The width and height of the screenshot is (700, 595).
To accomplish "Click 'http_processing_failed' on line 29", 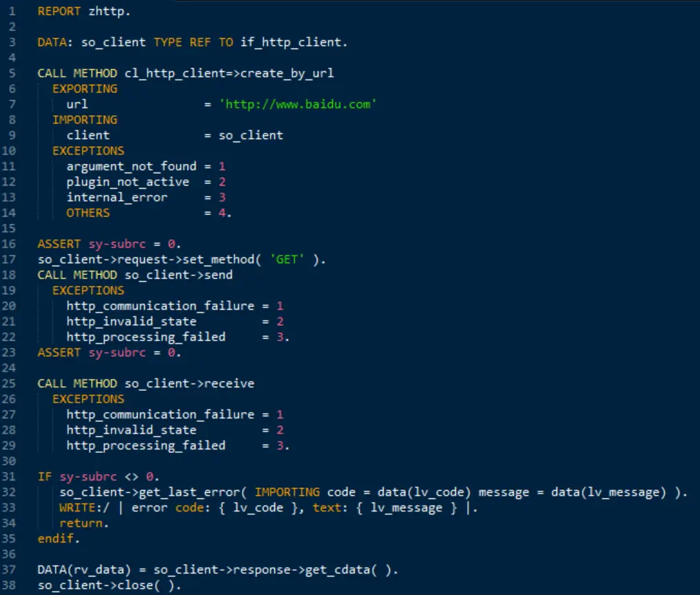I will [146, 445].
